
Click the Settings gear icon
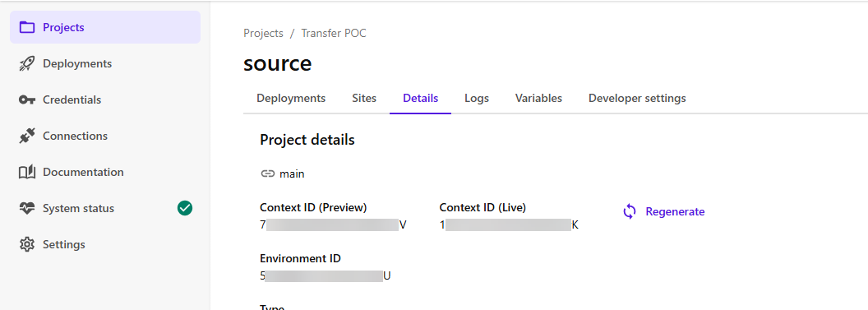click(26, 244)
